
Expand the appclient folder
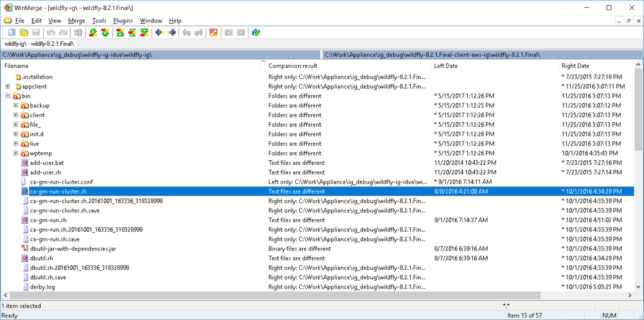pos(8,86)
